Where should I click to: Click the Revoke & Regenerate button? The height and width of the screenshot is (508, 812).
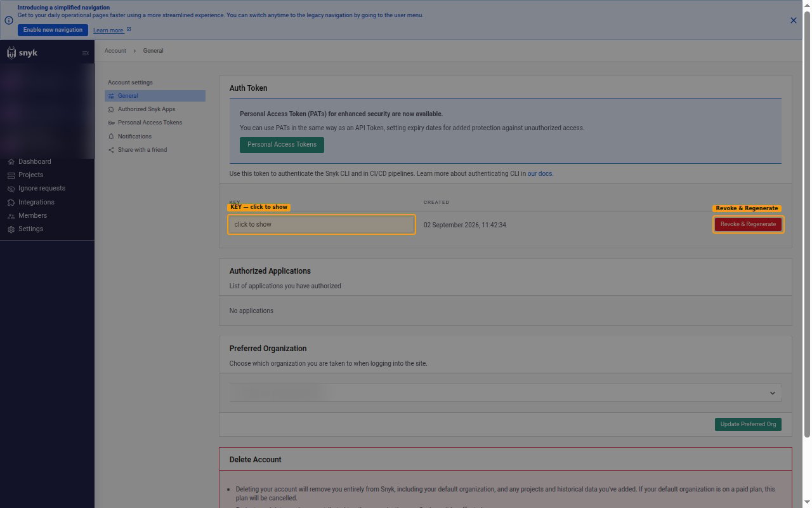point(748,224)
